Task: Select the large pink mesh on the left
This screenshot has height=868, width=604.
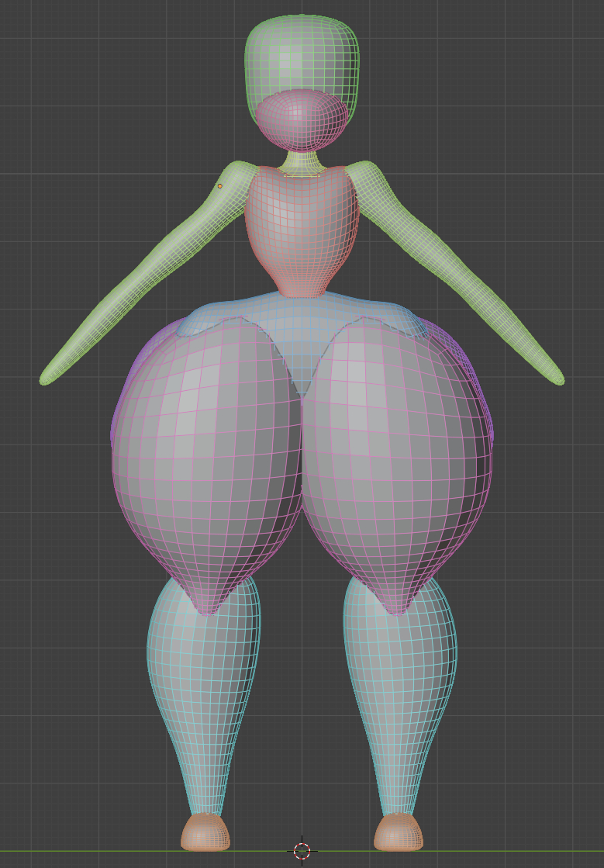Action: point(205,458)
